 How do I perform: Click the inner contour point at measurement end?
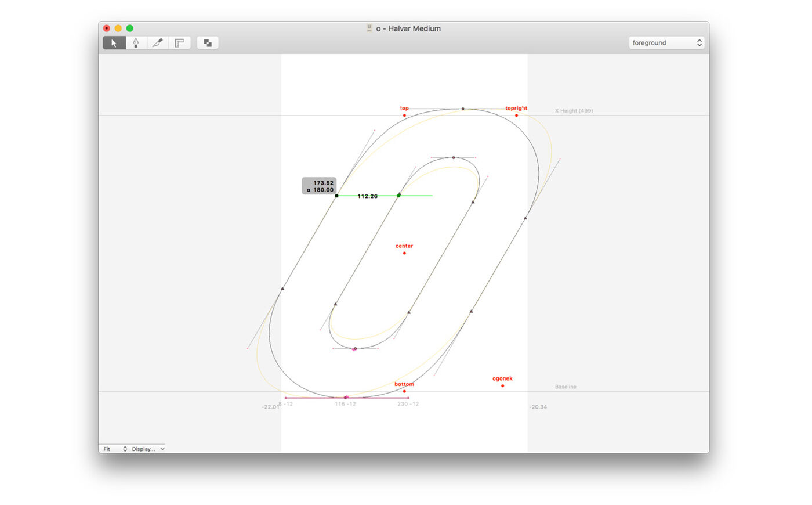[x=398, y=196]
